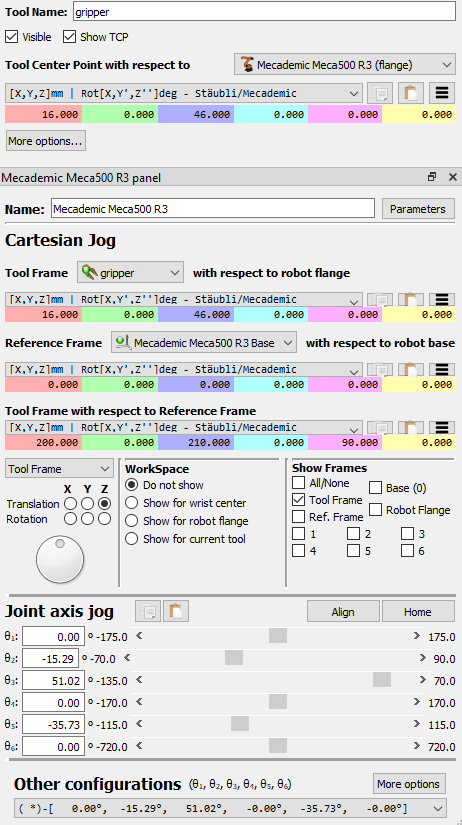Select the Translation X radio button
This screenshot has width=462, height=825.
(x=70, y=504)
